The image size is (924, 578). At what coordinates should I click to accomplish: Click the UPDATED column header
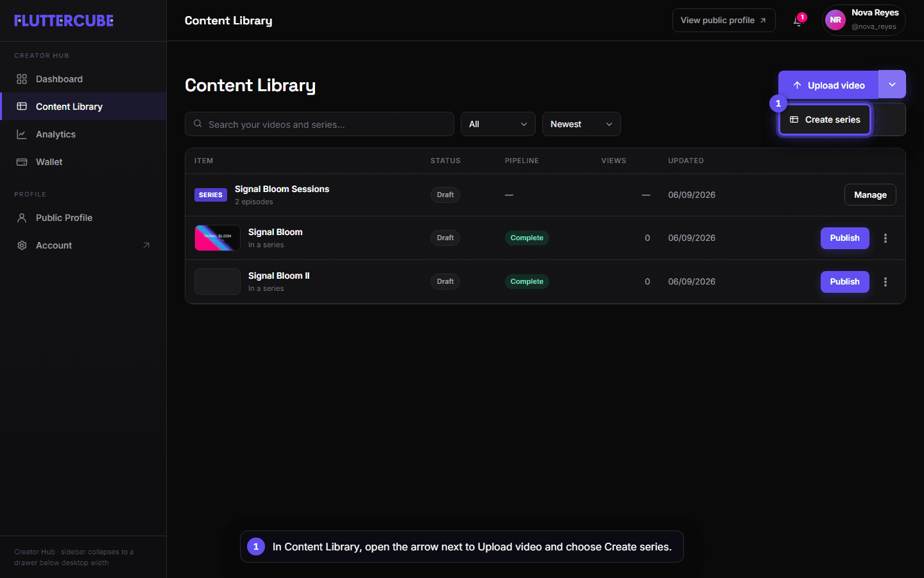686,161
